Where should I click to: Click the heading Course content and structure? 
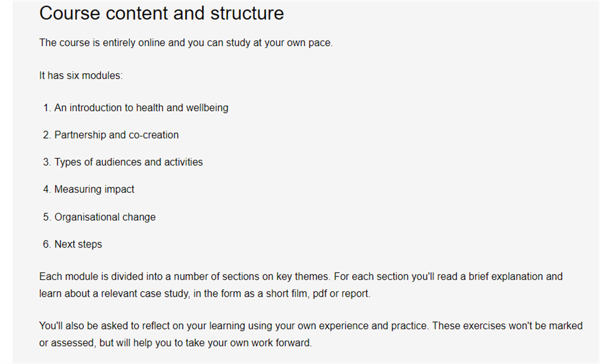click(x=162, y=13)
